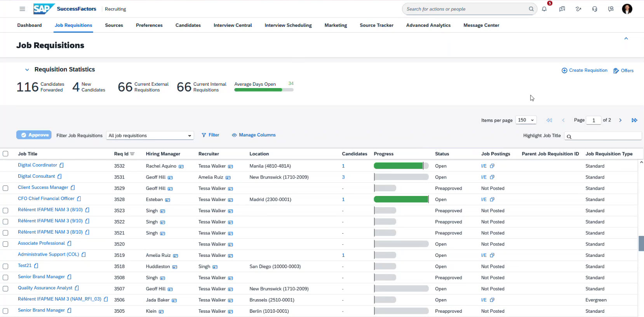Click the note icon beside Digital Coordinator
Image resolution: width=644 pixels, height=317 pixels.
pyautogui.click(x=61, y=165)
